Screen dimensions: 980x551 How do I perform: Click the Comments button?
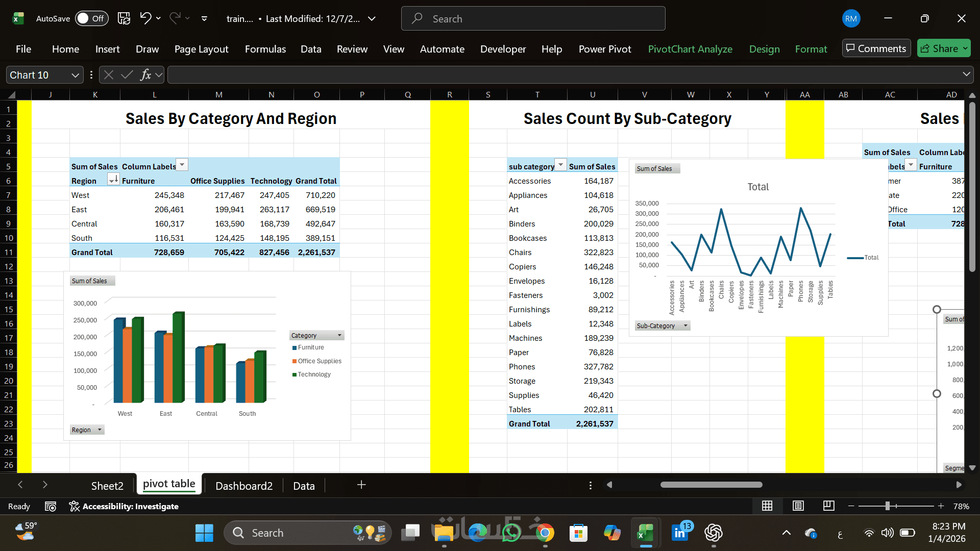coord(876,48)
